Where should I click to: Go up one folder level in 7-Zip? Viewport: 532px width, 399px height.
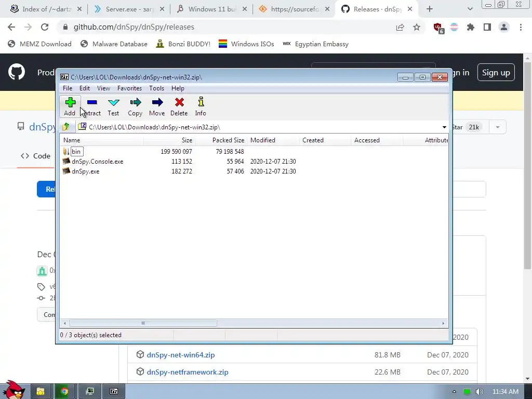click(x=66, y=127)
